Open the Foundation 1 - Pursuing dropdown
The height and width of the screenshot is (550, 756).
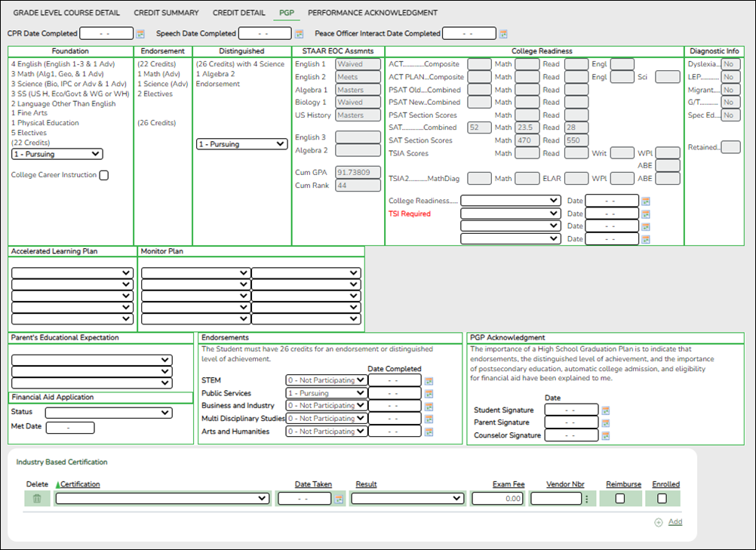(56, 154)
